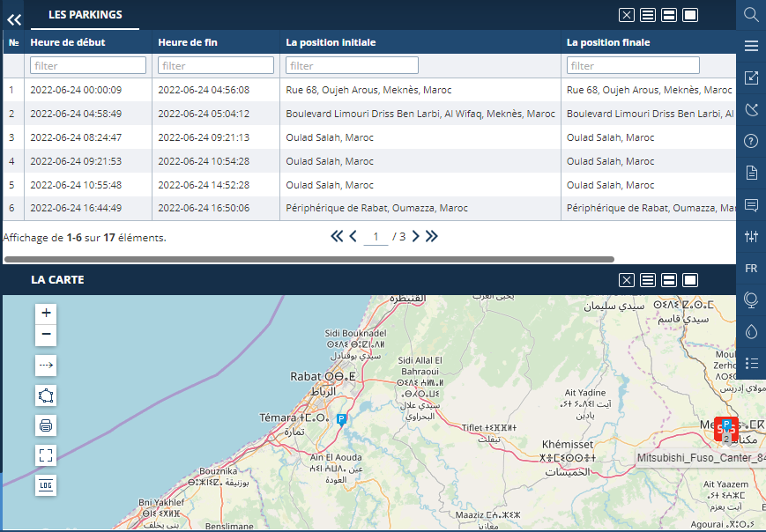
Task: Open the hamburger menu in right sidebar
Action: click(751, 46)
